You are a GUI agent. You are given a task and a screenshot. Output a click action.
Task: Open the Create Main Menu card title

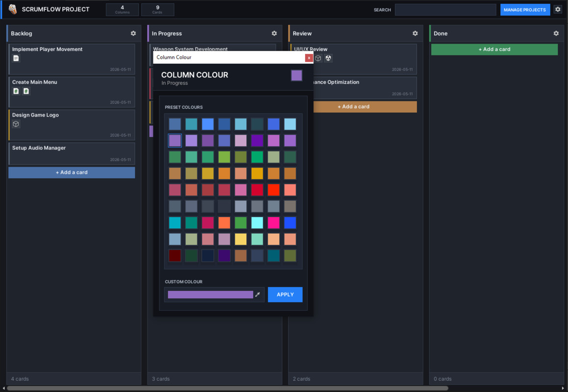[x=34, y=82]
